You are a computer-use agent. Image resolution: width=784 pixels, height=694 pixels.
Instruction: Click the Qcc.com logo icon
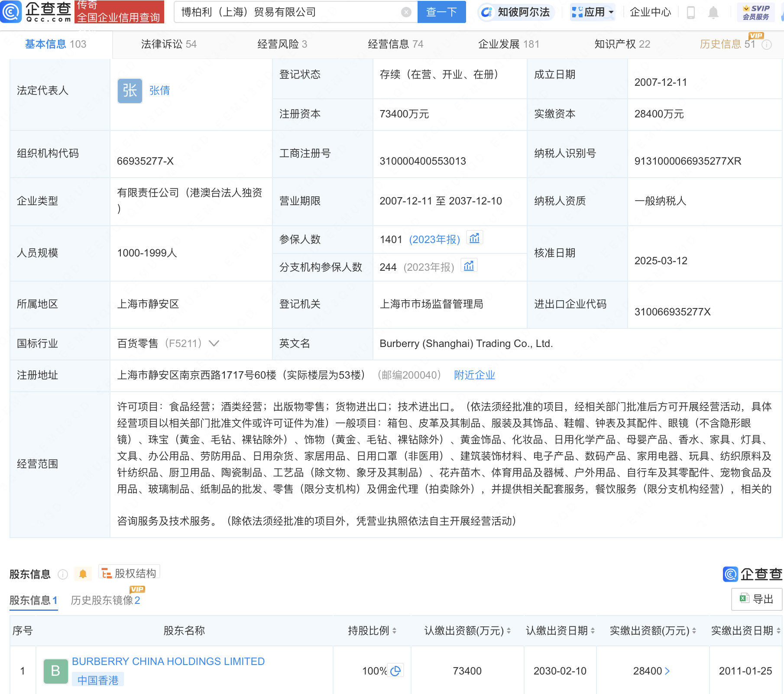pos(11,12)
